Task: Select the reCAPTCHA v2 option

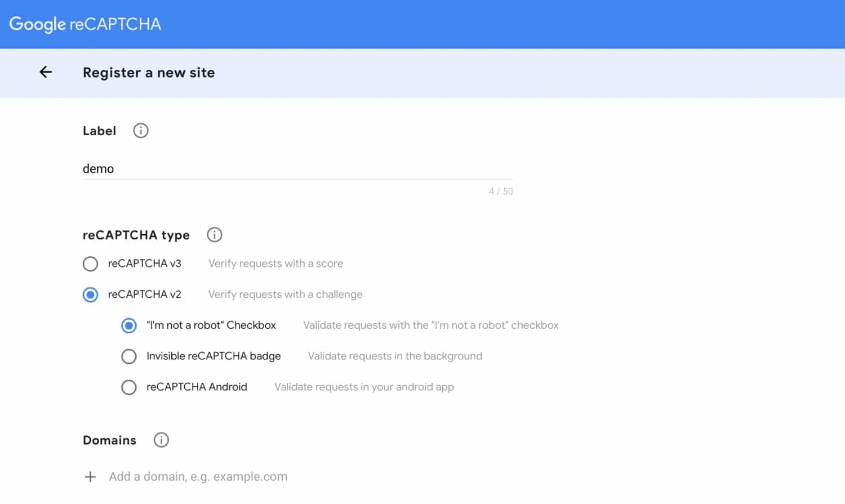Action: point(90,295)
